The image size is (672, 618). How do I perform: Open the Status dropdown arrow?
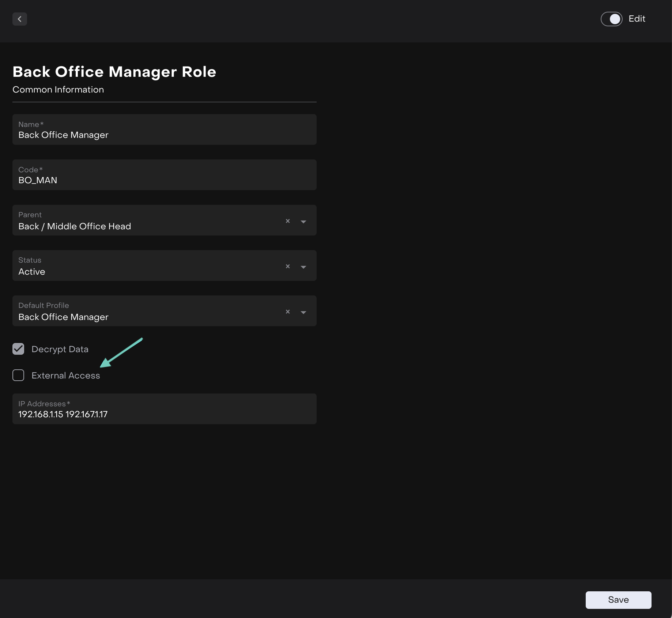click(x=303, y=267)
